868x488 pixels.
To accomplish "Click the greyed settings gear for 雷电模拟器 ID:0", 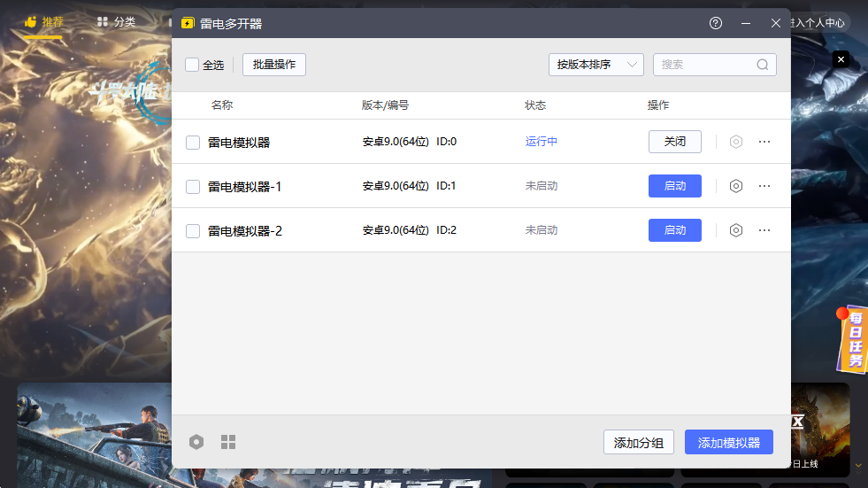I will 735,142.
